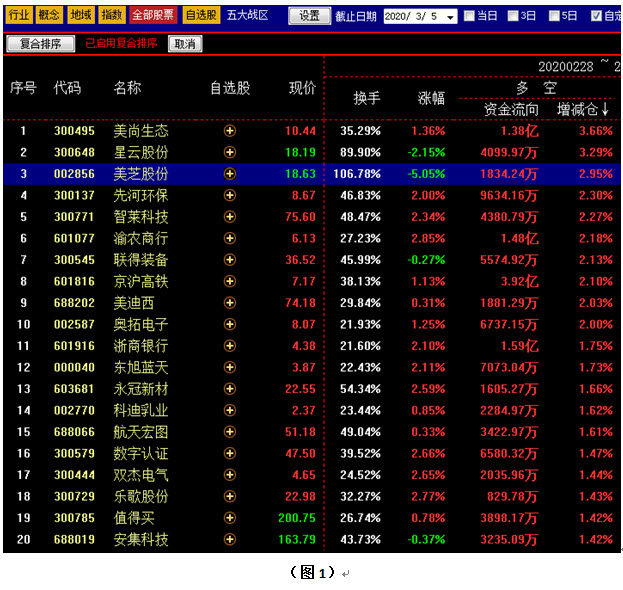623x590 pixels.
Task: Tick the 3日 period checkbox
Action: (x=513, y=16)
